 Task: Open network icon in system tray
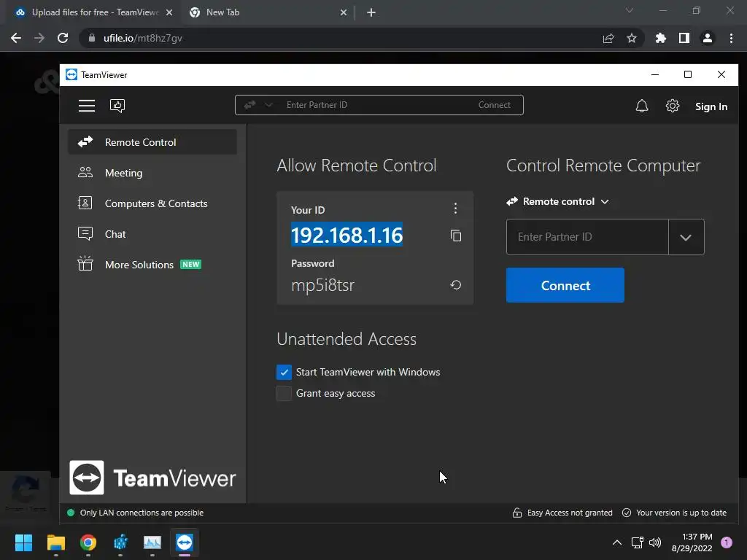click(x=637, y=542)
